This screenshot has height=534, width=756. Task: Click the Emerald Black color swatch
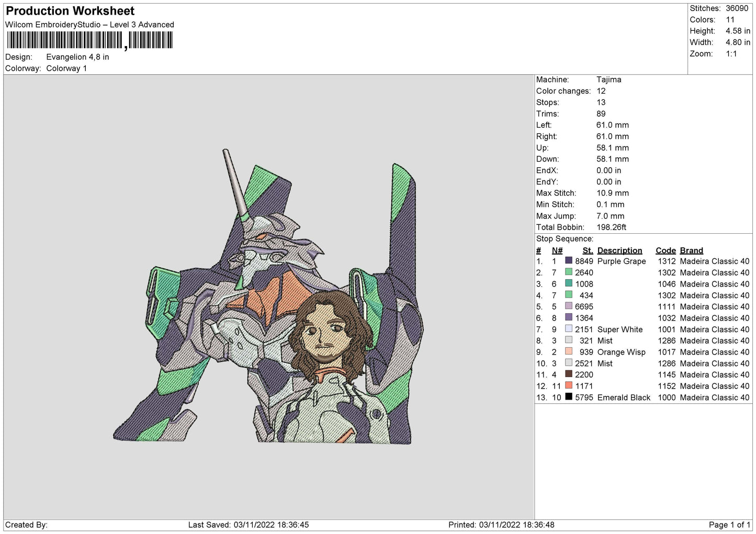(x=569, y=397)
